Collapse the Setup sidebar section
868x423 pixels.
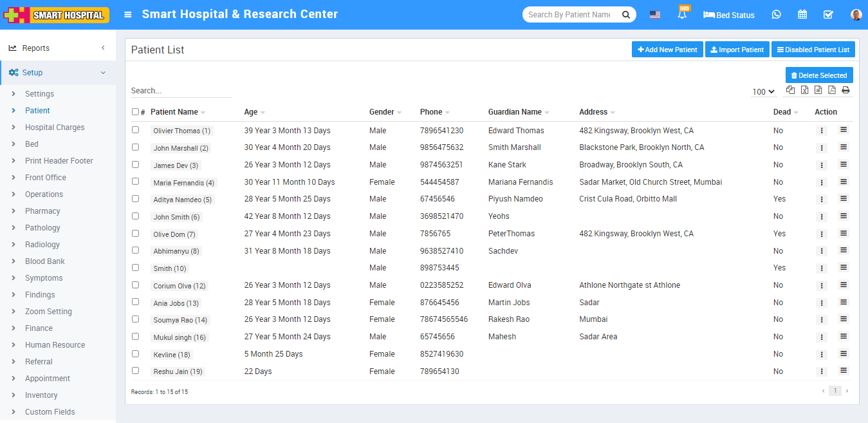pyautogui.click(x=58, y=73)
